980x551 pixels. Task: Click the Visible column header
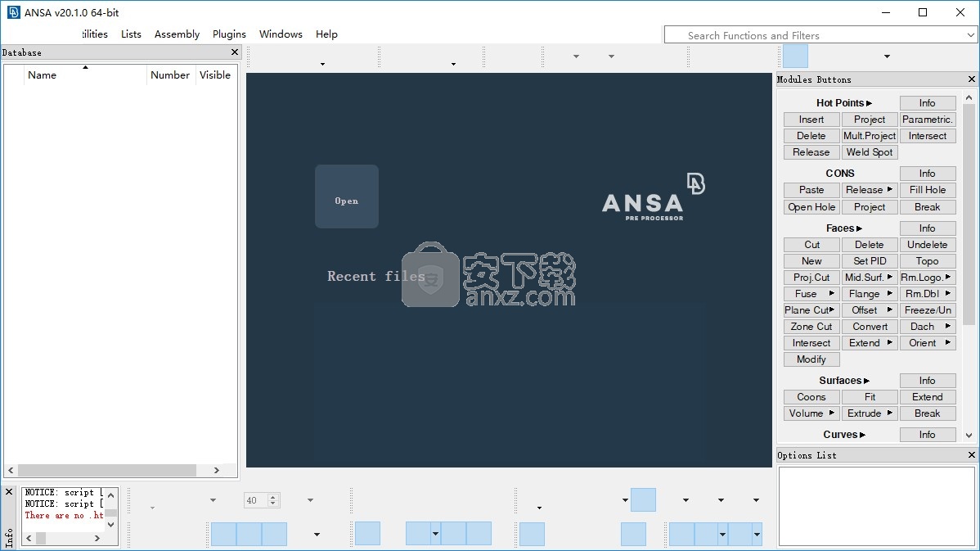[215, 75]
